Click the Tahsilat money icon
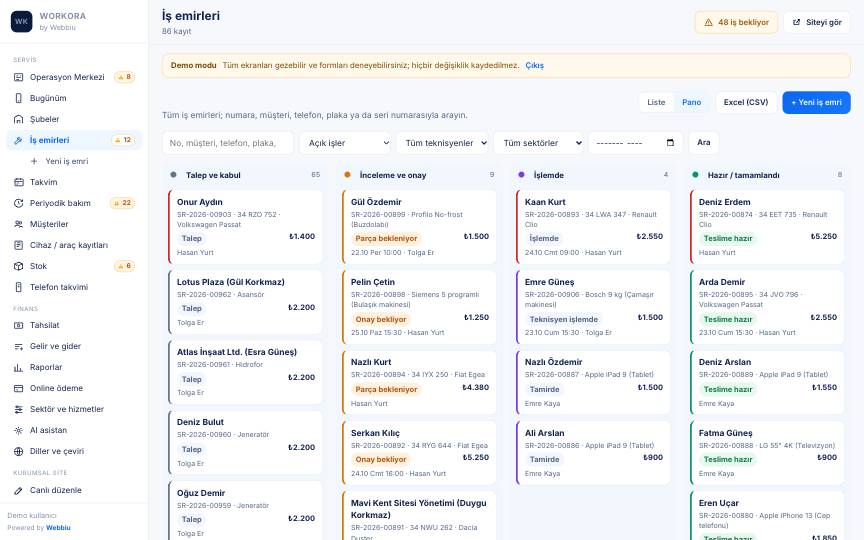The image size is (864, 540). 18,326
